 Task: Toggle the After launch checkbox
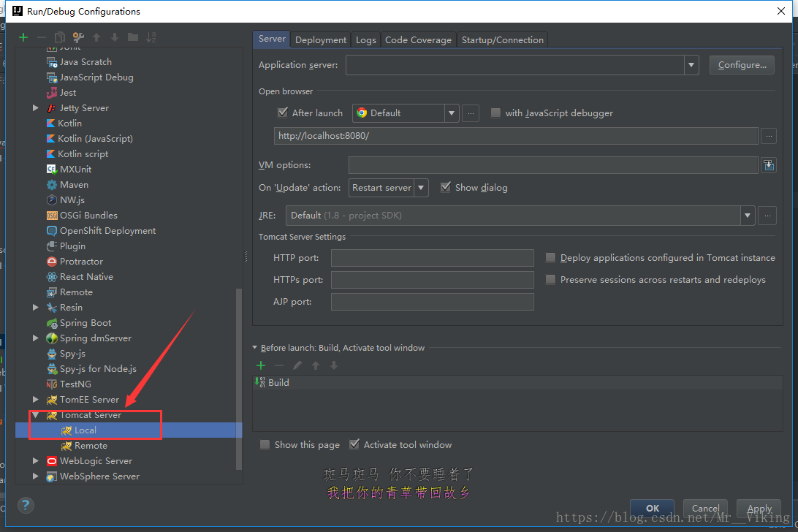[283, 113]
